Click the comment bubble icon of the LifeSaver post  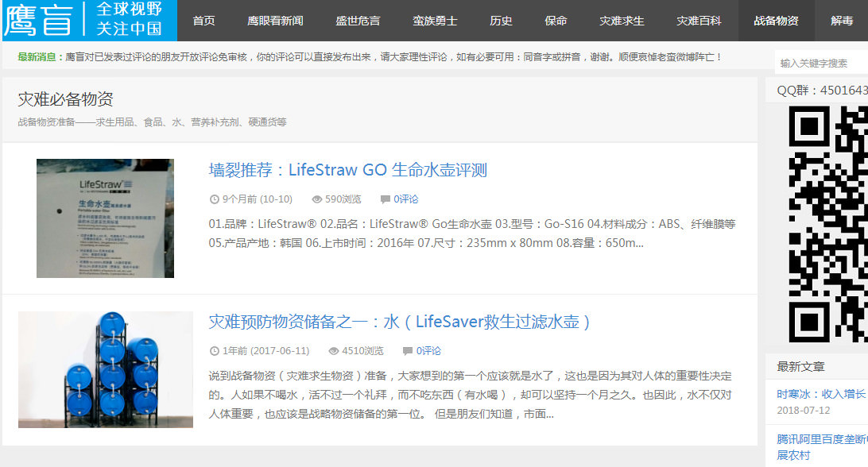408,351
